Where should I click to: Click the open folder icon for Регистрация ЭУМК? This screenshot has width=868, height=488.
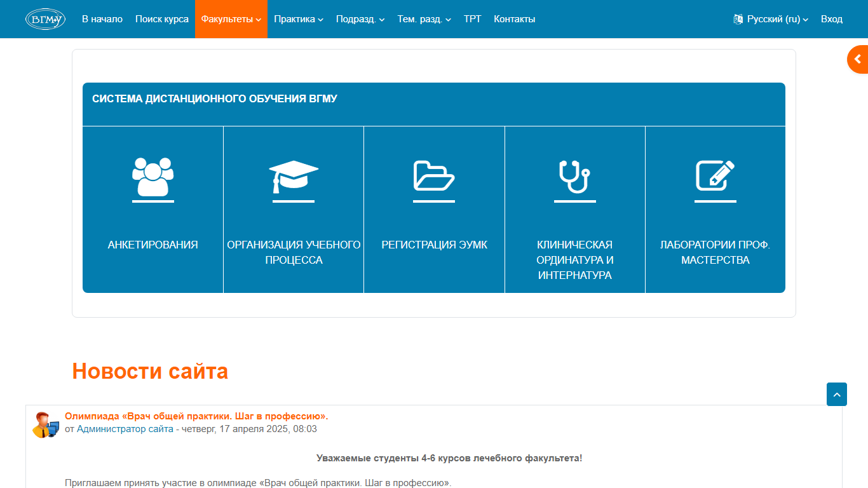[x=434, y=176]
